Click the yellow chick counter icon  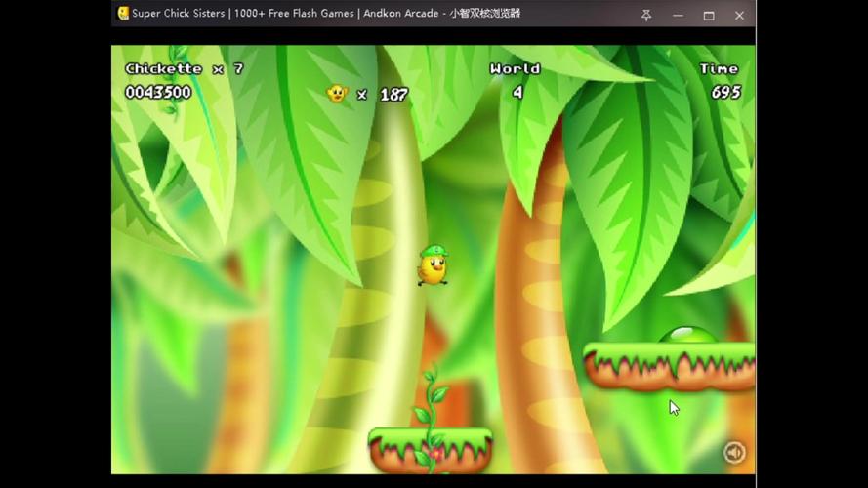point(337,94)
